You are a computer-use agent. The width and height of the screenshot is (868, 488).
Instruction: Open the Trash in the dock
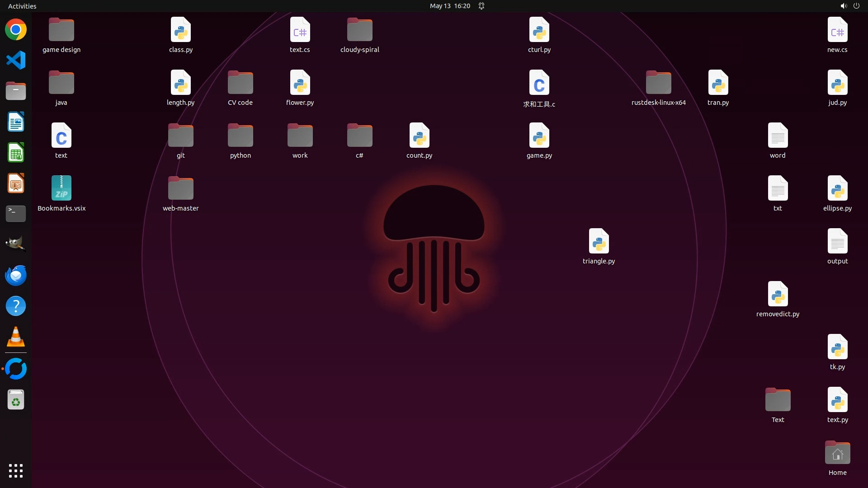(16, 400)
